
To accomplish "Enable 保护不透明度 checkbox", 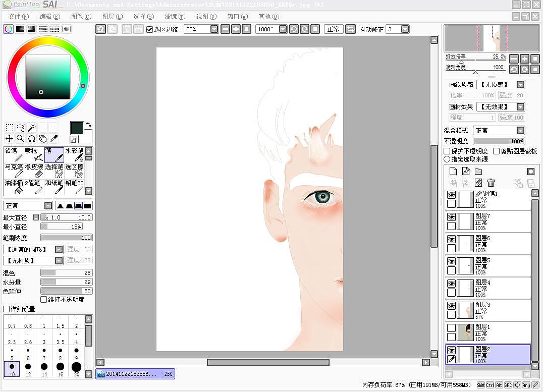I will pos(447,151).
